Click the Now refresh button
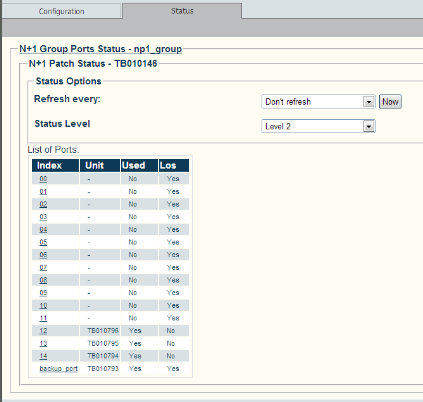Image resolution: width=423 pixels, height=402 pixels. pyautogui.click(x=390, y=102)
